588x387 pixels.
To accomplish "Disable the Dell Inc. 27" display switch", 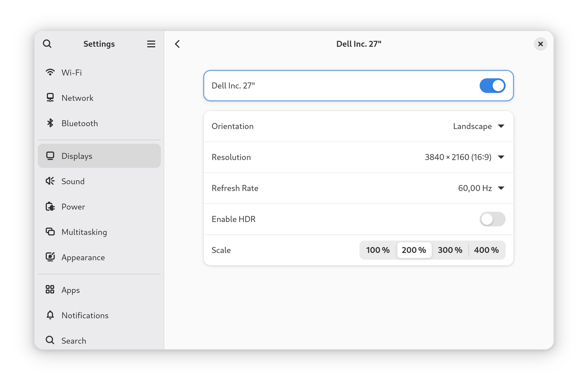I will [492, 86].
